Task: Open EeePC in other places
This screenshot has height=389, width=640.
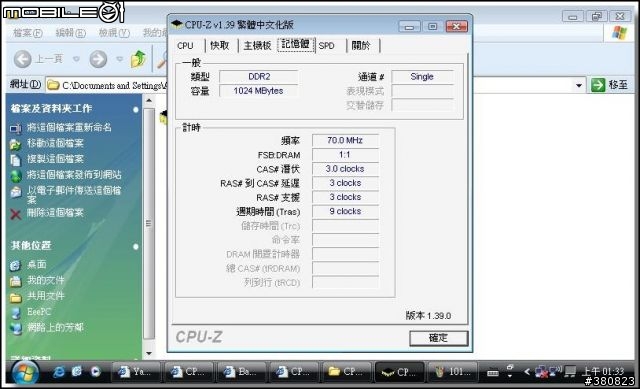Action: 39,312
